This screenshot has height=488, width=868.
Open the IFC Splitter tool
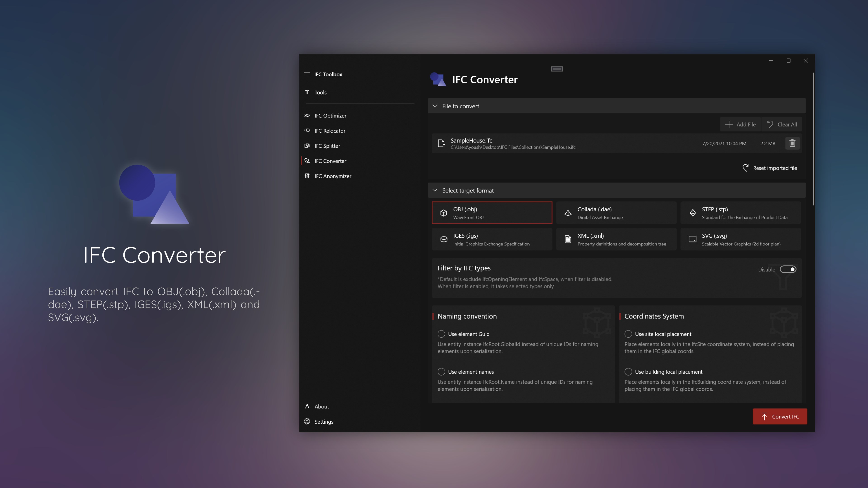327,146
